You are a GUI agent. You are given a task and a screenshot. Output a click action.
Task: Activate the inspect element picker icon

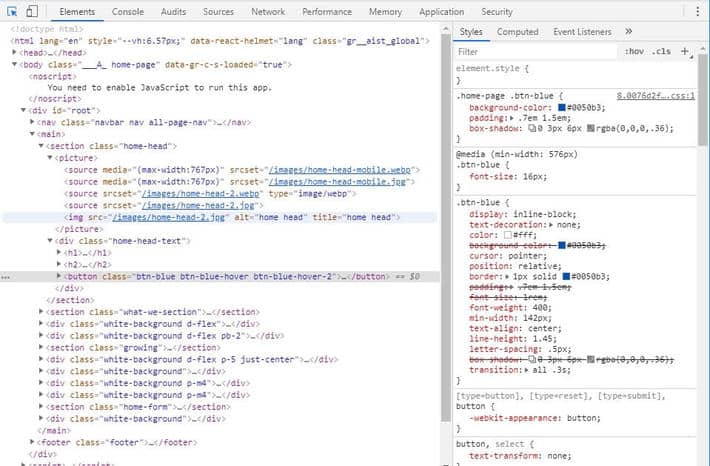[12, 11]
